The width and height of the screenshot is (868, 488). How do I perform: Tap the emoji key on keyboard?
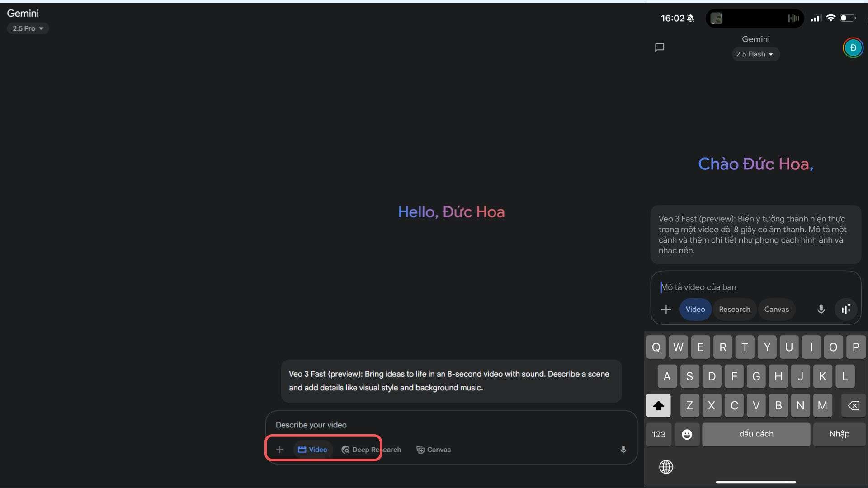[687, 434]
